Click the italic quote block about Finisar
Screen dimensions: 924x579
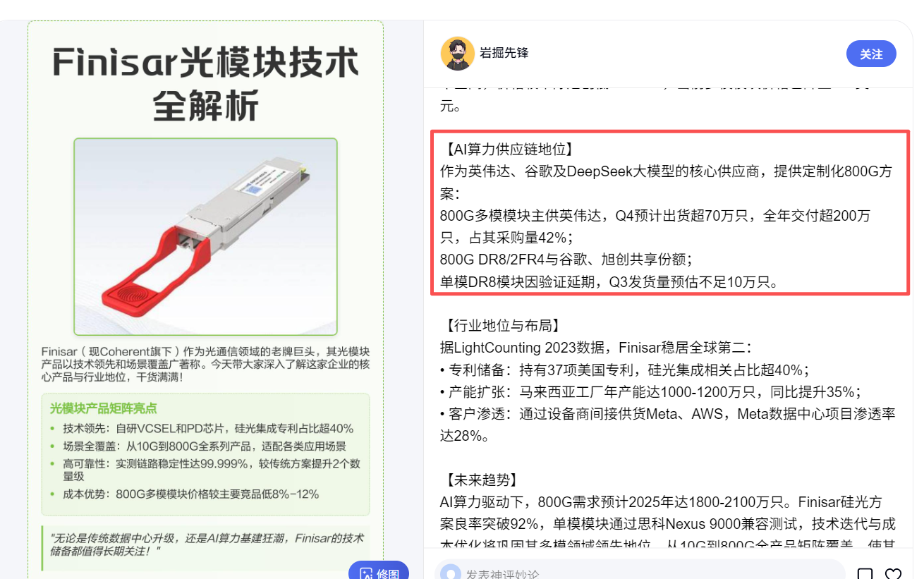click(205, 544)
